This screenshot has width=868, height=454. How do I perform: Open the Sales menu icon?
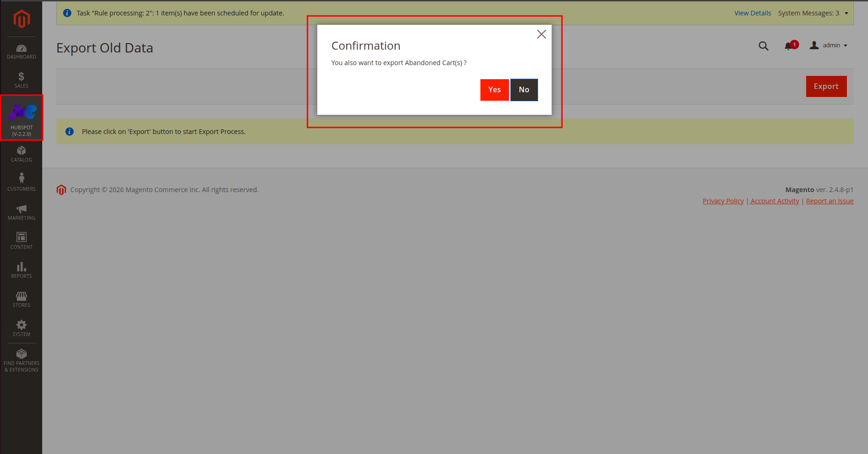(x=22, y=80)
